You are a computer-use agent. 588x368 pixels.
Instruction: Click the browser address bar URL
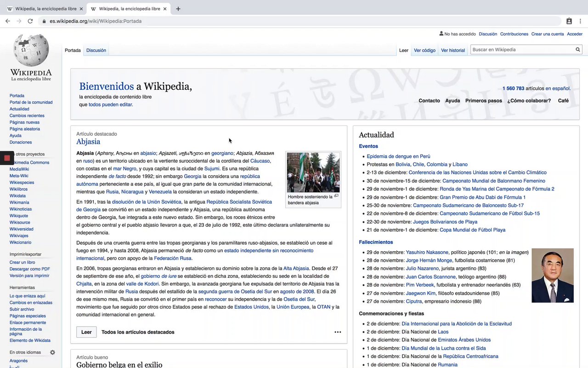pyautogui.click(x=96, y=21)
